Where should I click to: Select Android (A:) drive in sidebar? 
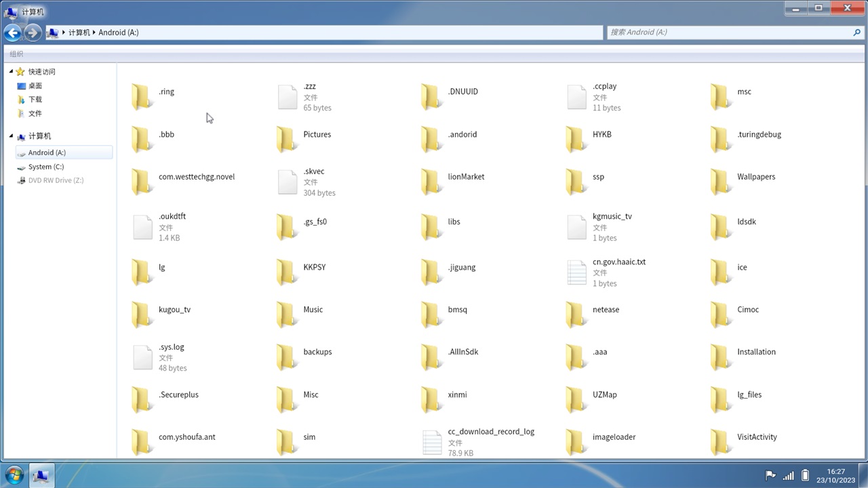[64, 152]
